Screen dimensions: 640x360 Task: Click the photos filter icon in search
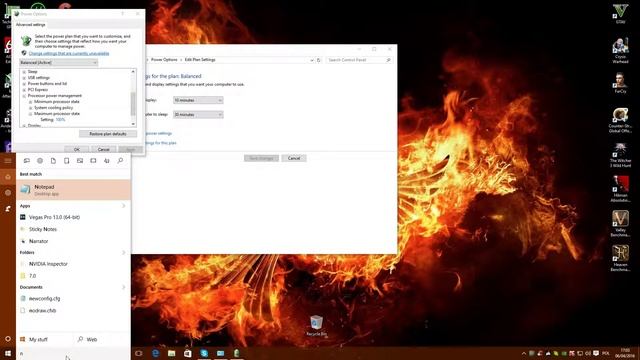coord(80,161)
